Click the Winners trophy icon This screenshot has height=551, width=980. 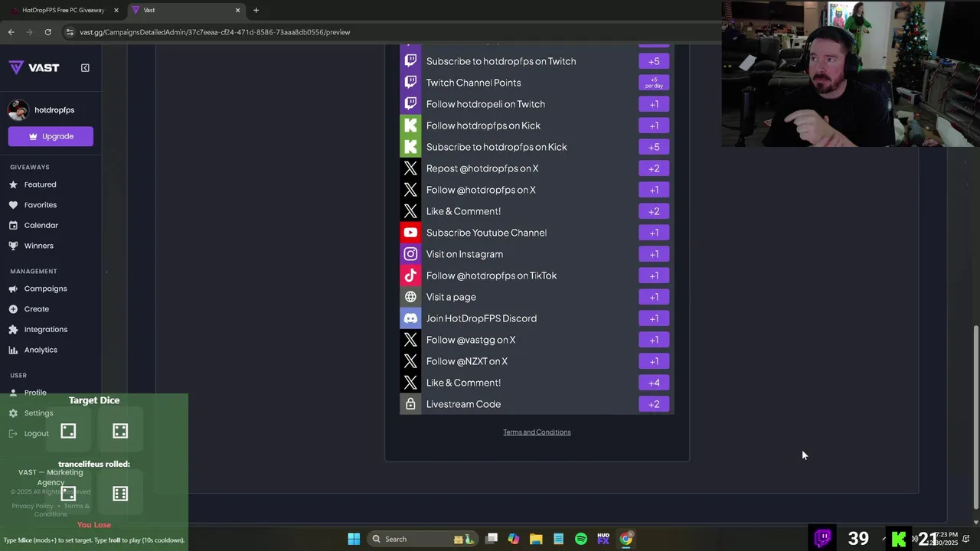(x=13, y=246)
